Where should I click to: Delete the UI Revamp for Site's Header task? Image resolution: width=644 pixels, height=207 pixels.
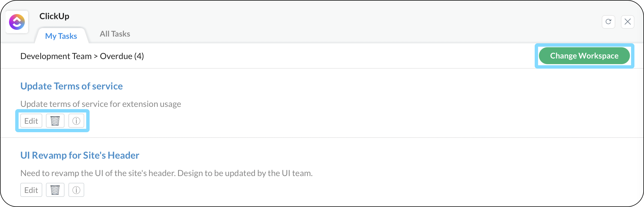[55, 190]
